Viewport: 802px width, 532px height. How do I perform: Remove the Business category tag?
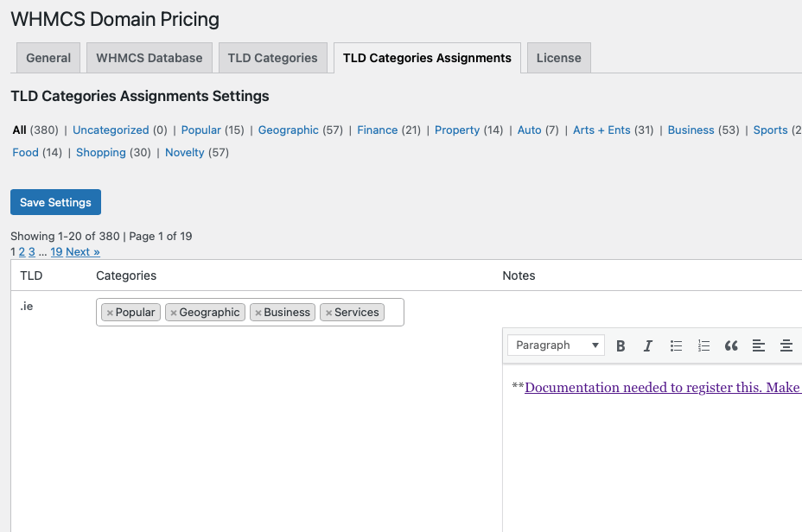coord(258,313)
